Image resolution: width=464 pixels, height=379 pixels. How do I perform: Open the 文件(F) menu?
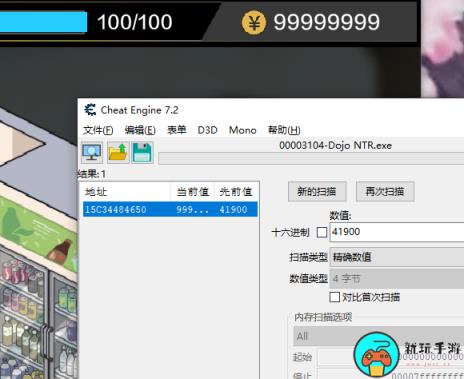pyautogui.click(x=98, y=130)
